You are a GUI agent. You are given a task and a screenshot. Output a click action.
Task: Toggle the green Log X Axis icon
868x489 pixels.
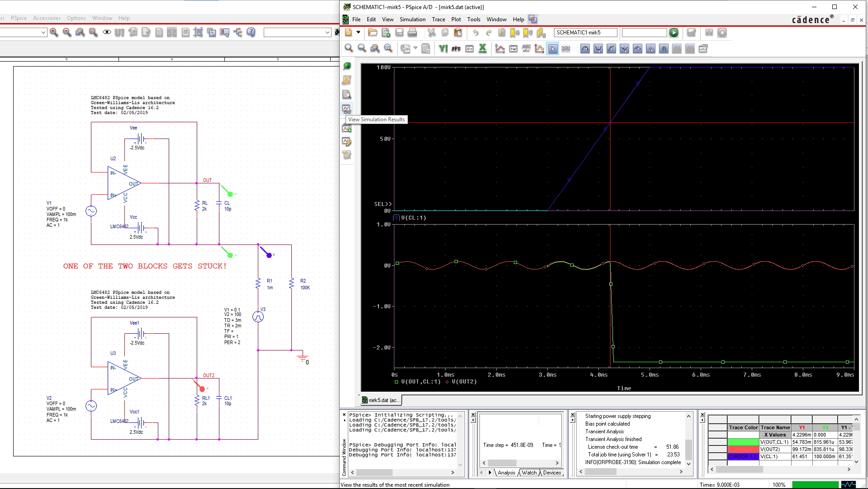[483, 48]
